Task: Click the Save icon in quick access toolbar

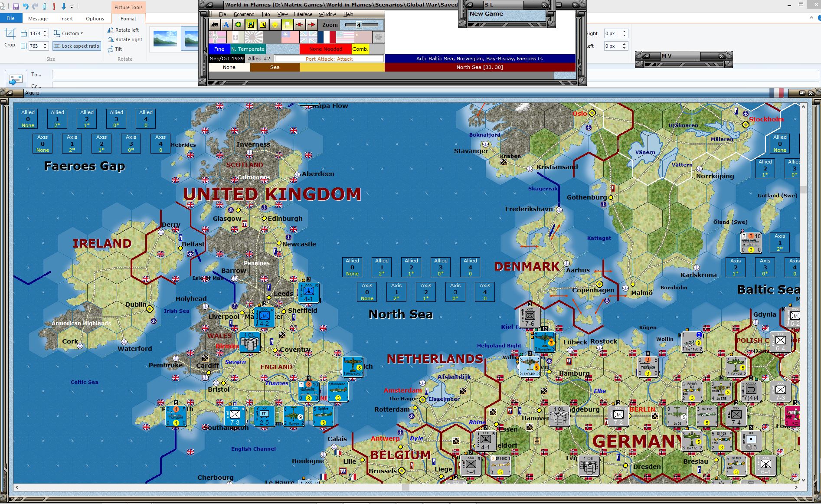Action: 16,7
